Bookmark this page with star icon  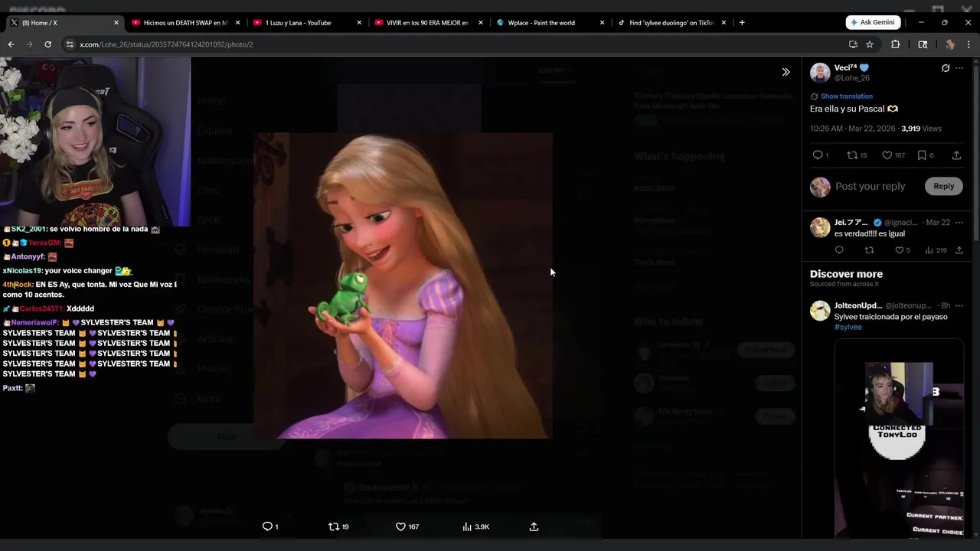(x=870, y=44)
